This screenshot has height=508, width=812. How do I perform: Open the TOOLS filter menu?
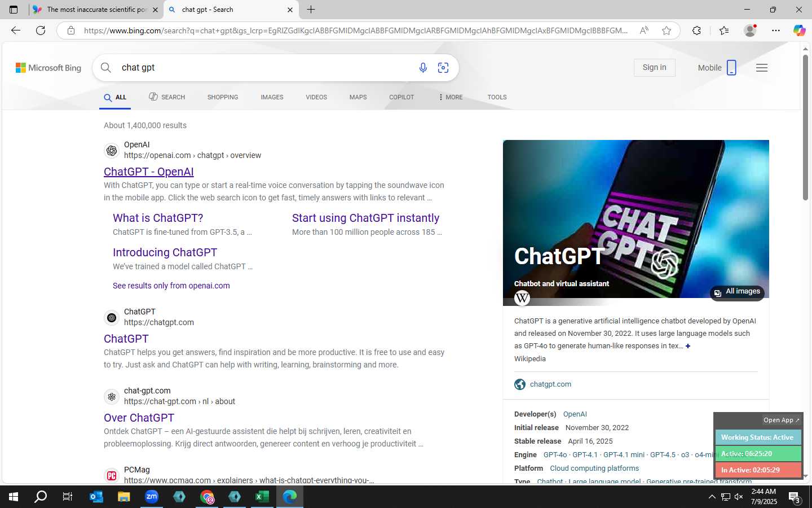pyautogui.click(x=497, y=97)
